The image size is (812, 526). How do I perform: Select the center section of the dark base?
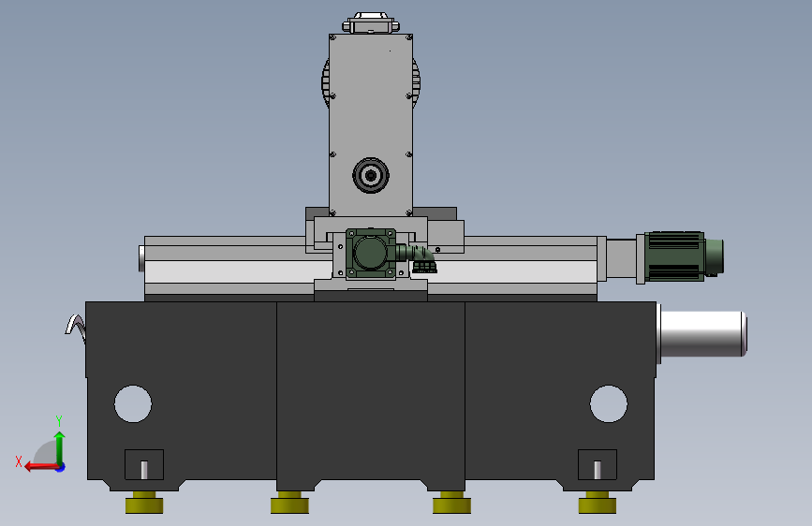[x=371, y=396]
